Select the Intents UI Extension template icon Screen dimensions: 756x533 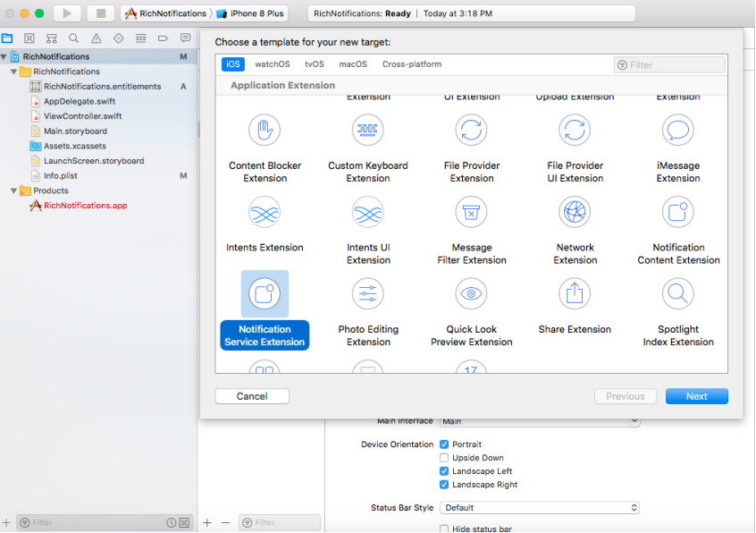point(368,212)
